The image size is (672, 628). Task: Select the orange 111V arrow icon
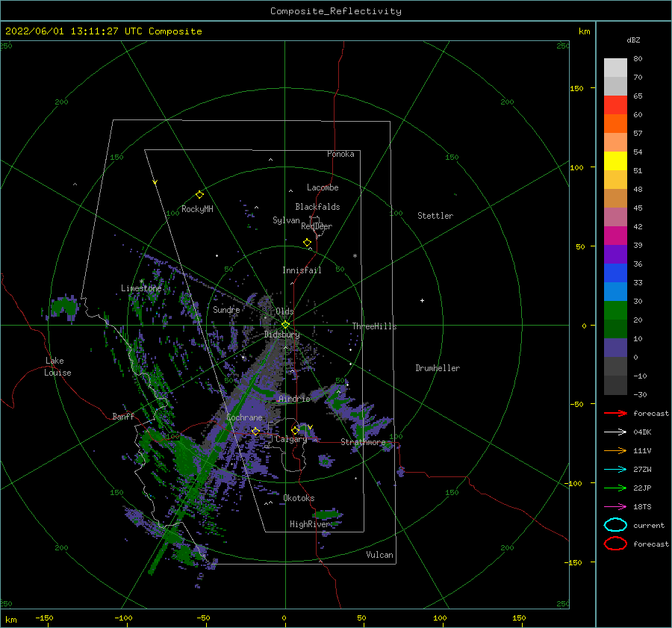(x=615, y=450)
